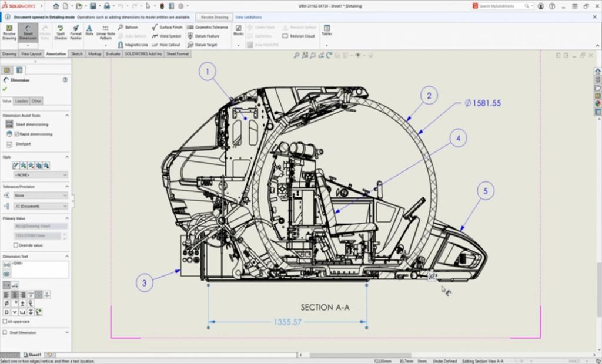
Task: Click the Zoom to Fit magnifier icon
Action: [x=296, y=56]
